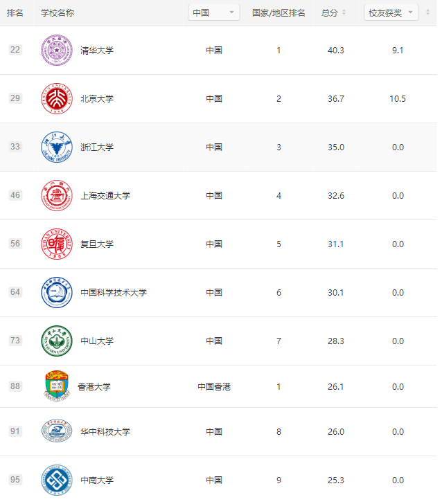Click the University of Hong Kong crest

coord(56,386)
